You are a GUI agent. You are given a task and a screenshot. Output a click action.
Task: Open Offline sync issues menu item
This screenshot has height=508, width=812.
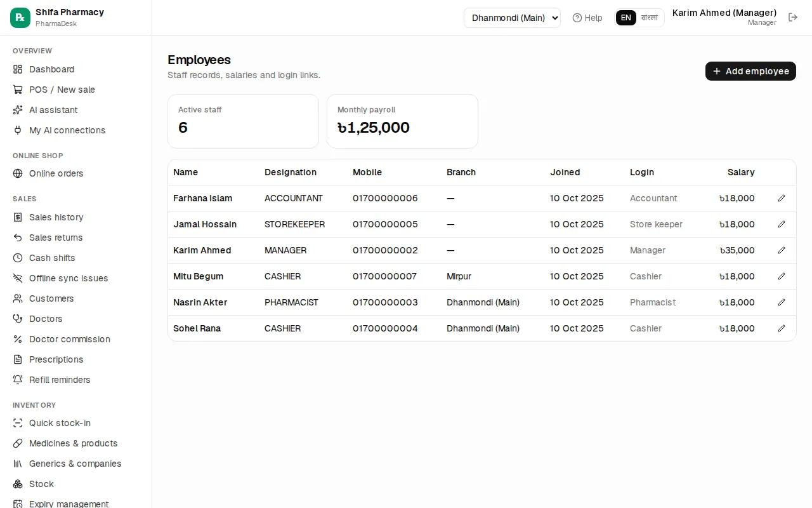[76, 278]
